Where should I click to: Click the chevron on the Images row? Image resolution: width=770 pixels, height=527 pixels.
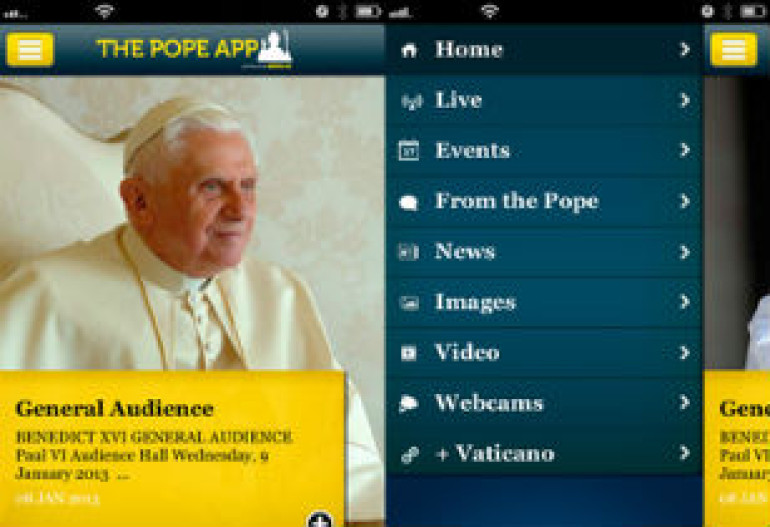tap(685, 302)
